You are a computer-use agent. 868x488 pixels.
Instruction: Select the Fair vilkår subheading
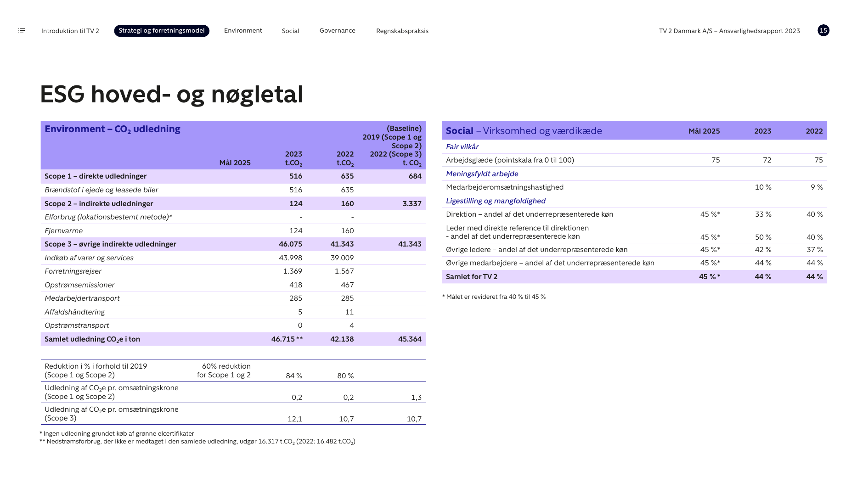pos(462,147)
